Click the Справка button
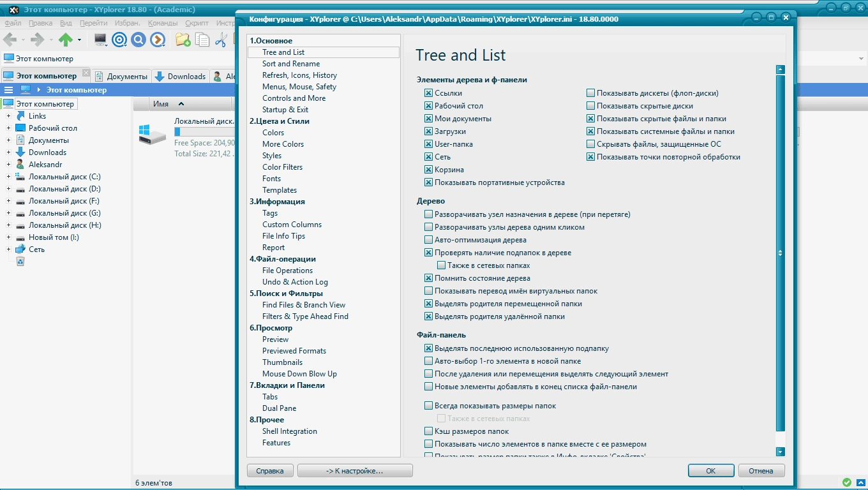Image resolution: width=868 pixels, height=490 pixels. pyautogui.click(x=270, y=471)
